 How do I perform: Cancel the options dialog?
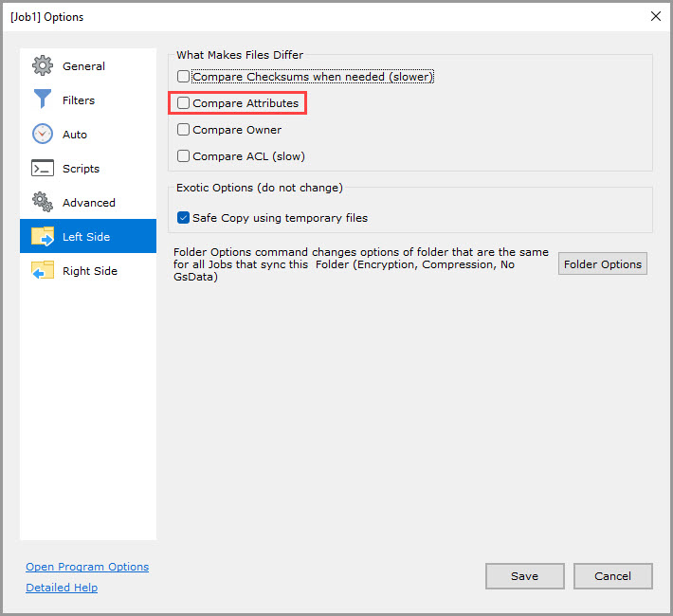612,576
